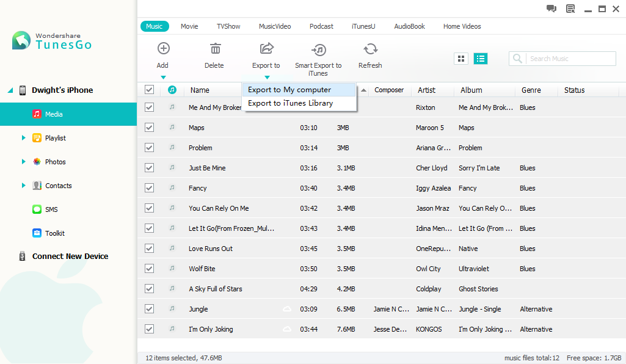The image size is (626, 364).
Task: Sort by the Genre column header
Action: pos(531,90)
